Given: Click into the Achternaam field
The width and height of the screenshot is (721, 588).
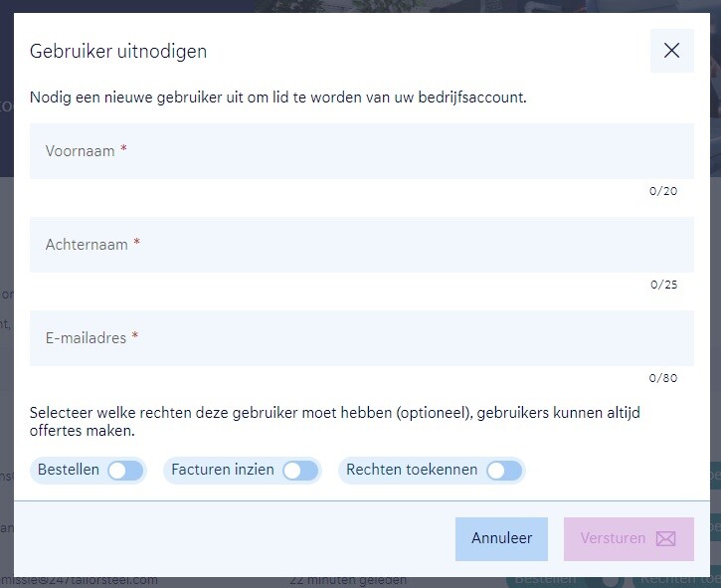Looking at the screenshot, I should (x=361, y=245).
